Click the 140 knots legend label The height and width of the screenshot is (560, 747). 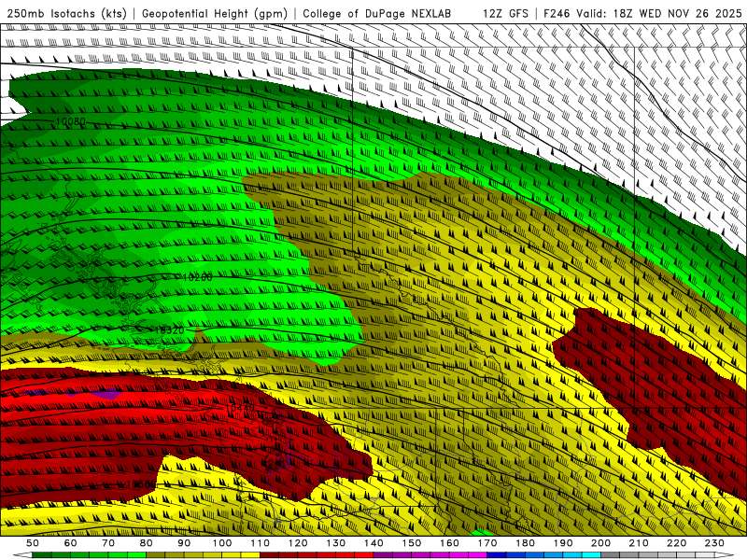[373, 543]
